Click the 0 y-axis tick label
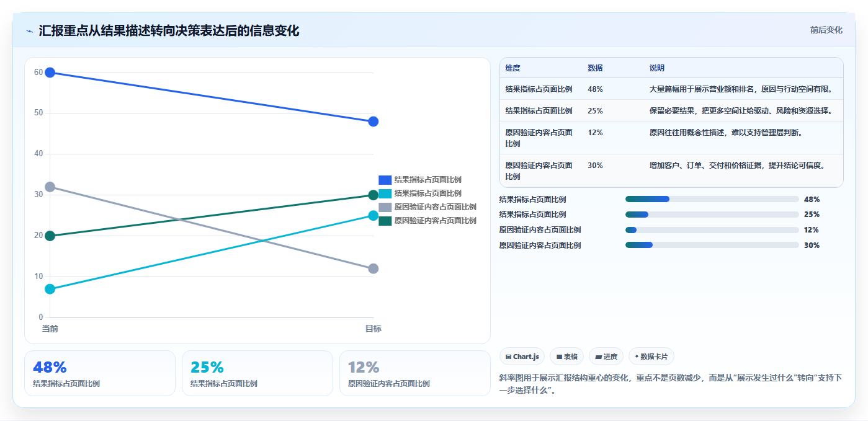The image size is (868, 421). [41, 317]
